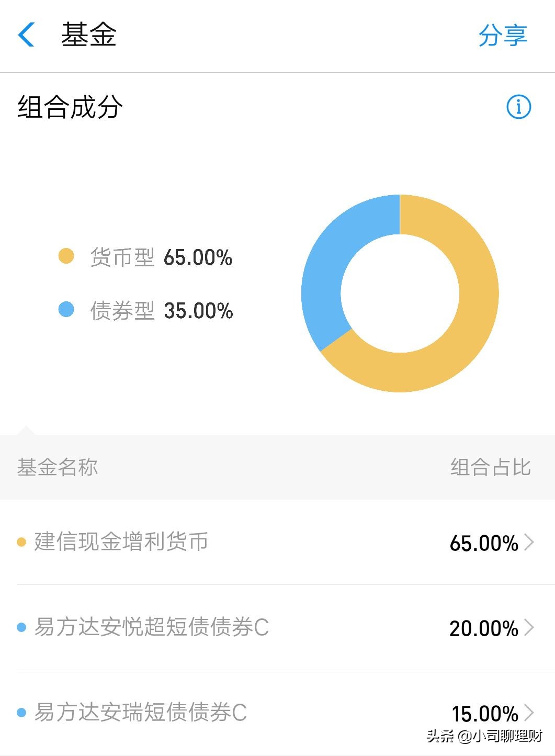Click the 基金名称 column header
The height and width of the screenshot is (756, 555).
click(59, 467)
